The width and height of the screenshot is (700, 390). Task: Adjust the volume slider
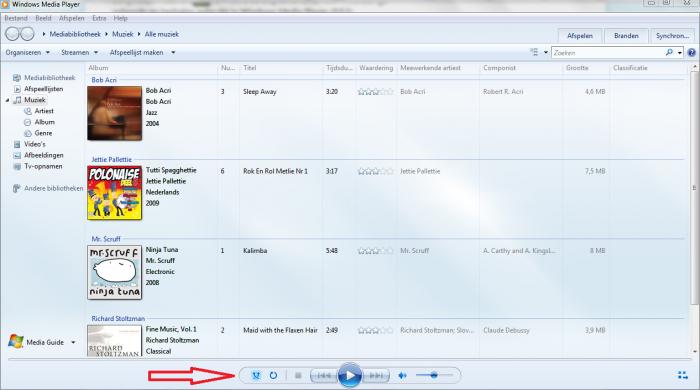tap(434, 375)
